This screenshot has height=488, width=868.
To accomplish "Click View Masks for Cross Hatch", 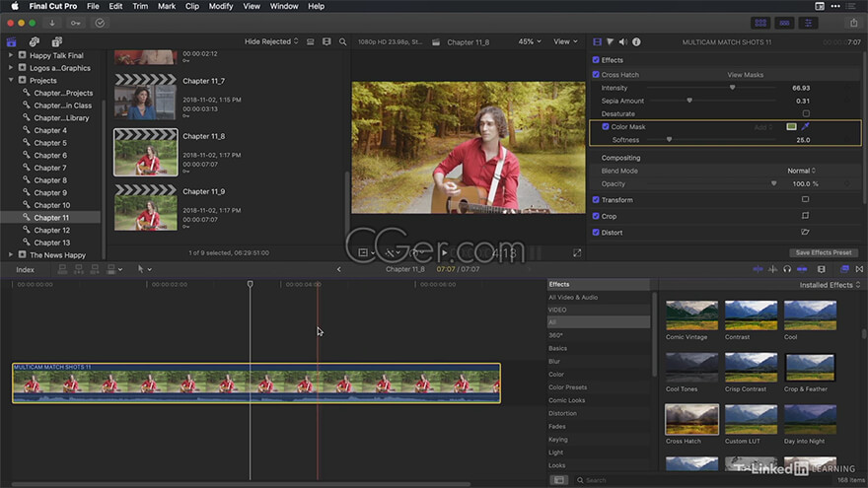I will click(745, 75).
